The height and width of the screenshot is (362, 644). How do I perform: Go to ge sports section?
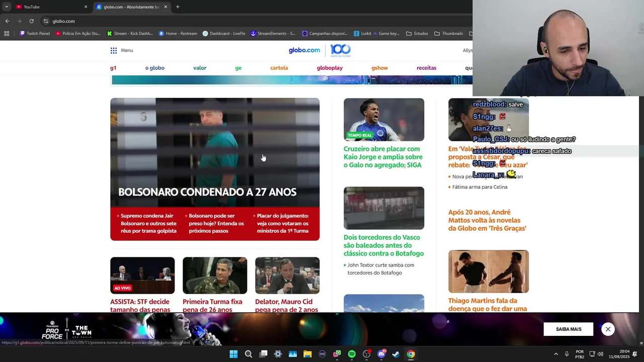(238, 68)
